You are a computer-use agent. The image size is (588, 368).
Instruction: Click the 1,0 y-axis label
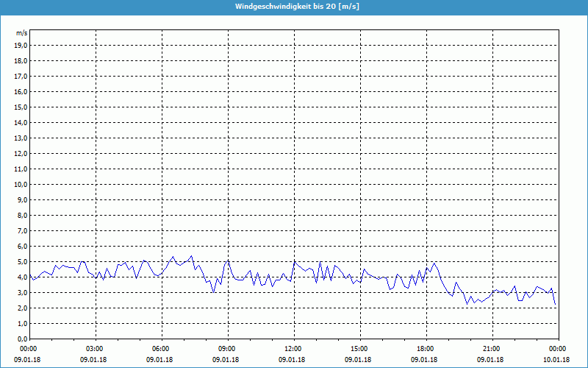click(22, 323)
